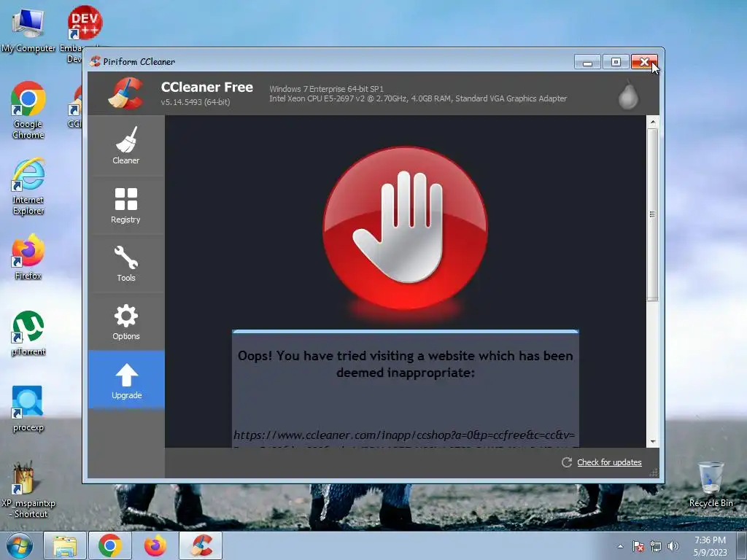This screenshot has height=560, width=747.
Task: Click the Show desktop button
Action: click(742, 545)
